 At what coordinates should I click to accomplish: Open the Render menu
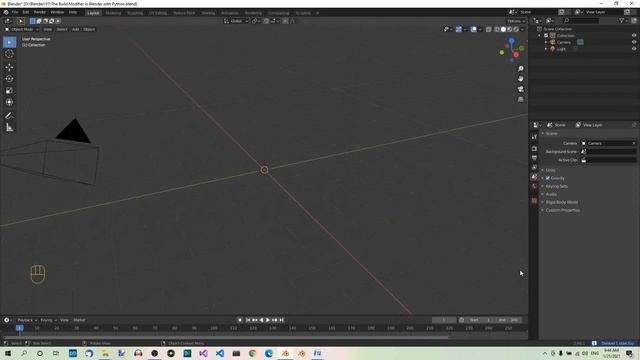pos(40,12)
